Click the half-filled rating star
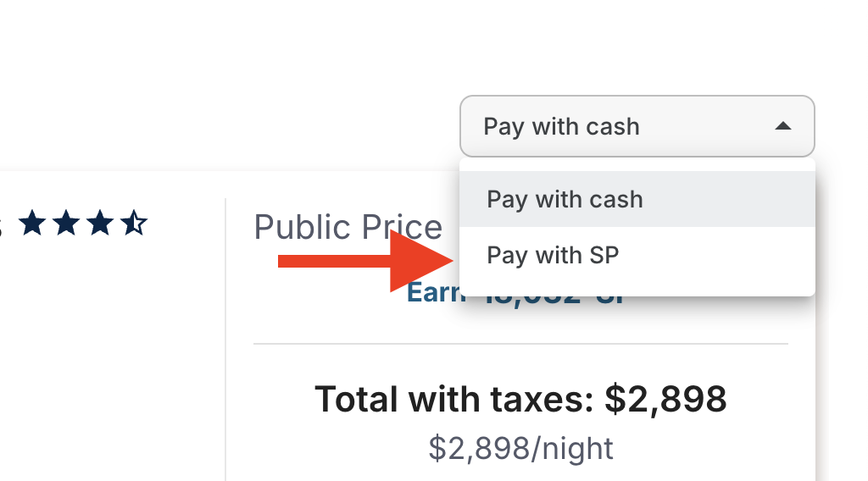 134,223
